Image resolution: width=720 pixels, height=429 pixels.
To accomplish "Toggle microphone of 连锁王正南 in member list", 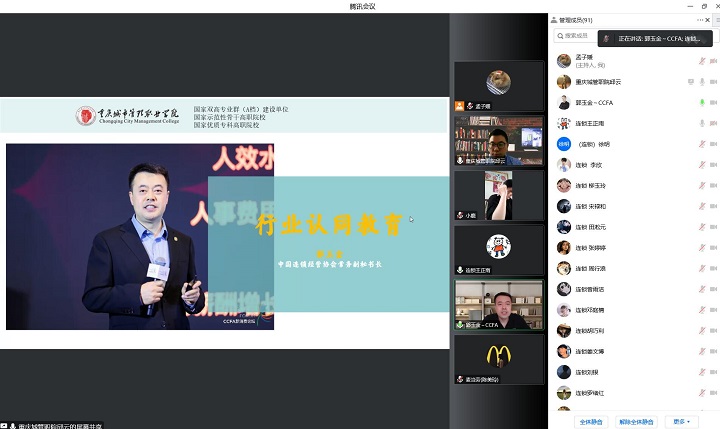I will click(x=702, y=123).
